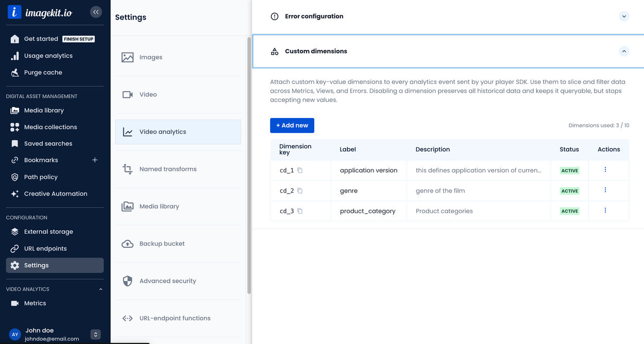Click the Bookmarks link icon
Screen dimensions: 644x344
tap(15, 160)
